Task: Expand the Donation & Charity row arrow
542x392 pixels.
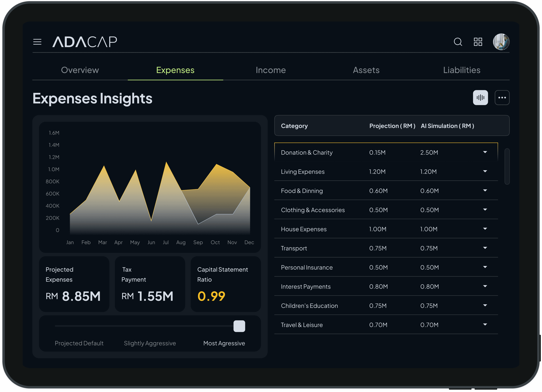Action: click(485, 152)
